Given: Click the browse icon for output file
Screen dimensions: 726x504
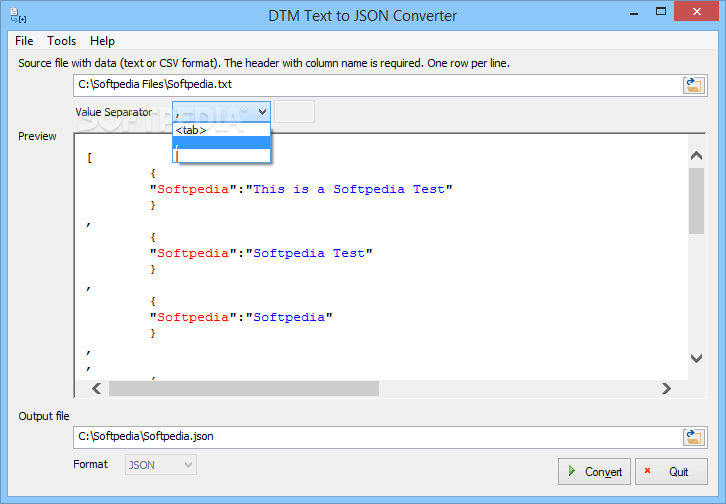Looking at the screenshot, I should pyautogui.click(x=693, y=437).
